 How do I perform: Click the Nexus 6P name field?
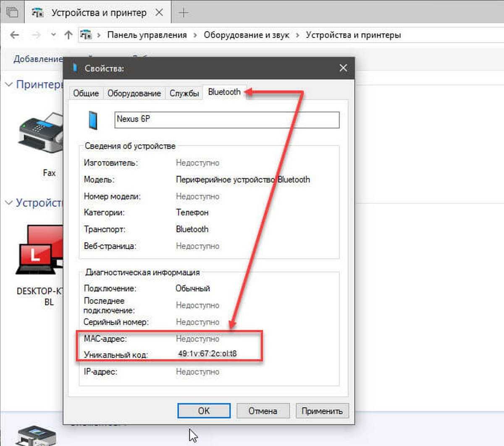227,120
